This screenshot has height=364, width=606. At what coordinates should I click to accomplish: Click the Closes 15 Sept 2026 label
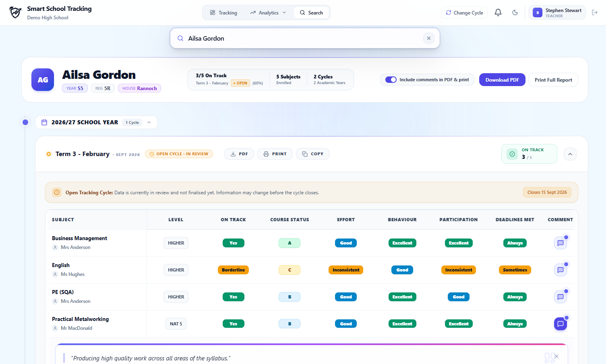[x=547, y=192]
